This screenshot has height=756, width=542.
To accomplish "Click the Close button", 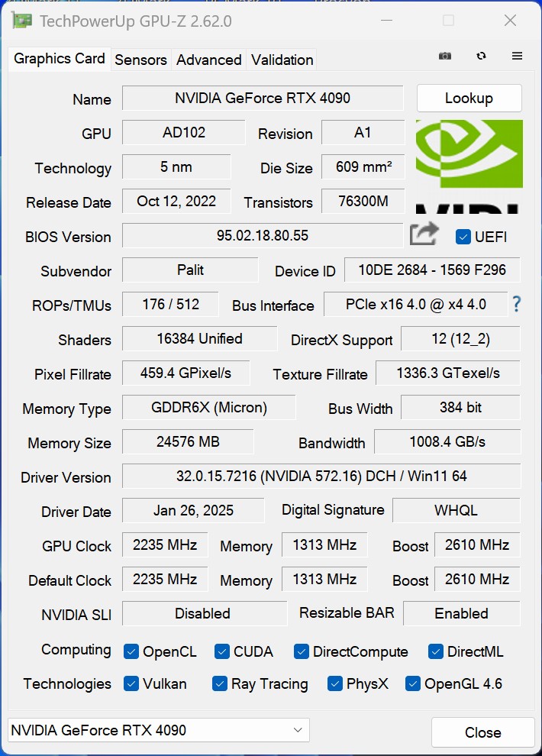I will coord(482,732).
